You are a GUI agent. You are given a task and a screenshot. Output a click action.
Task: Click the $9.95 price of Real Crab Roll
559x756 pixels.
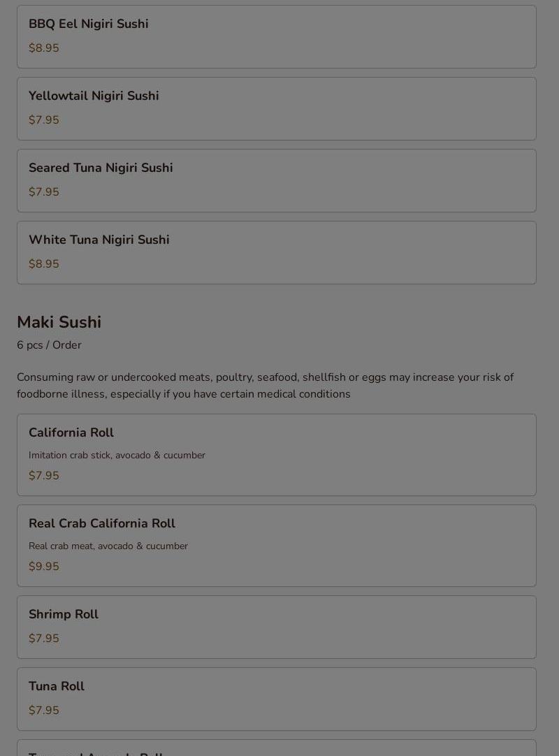pyautogui.click(x=44, y=567)
